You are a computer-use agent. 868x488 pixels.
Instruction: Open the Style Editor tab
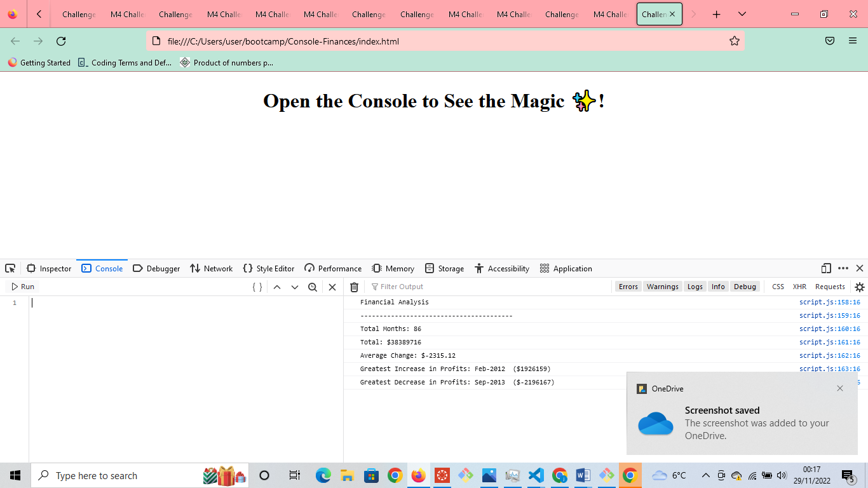[x=269, y=268]
